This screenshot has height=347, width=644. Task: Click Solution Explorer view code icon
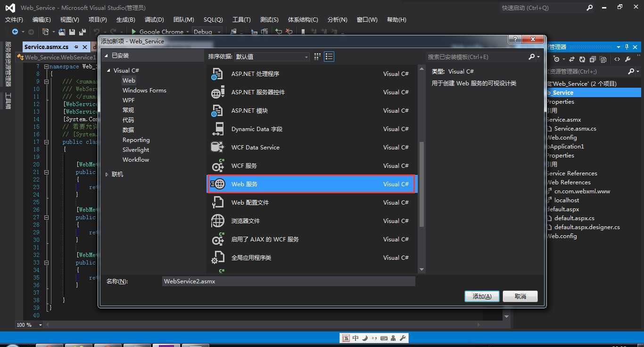617,59
